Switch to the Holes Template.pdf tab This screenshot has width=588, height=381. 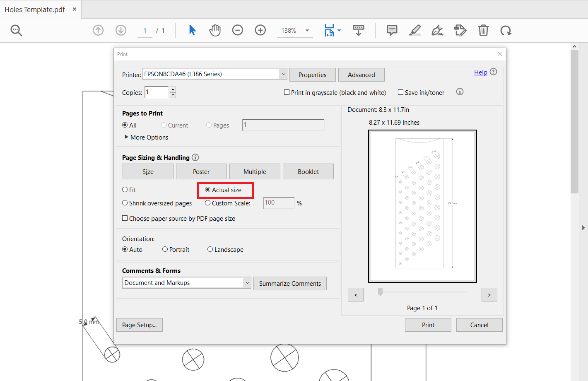coord(34,9)
